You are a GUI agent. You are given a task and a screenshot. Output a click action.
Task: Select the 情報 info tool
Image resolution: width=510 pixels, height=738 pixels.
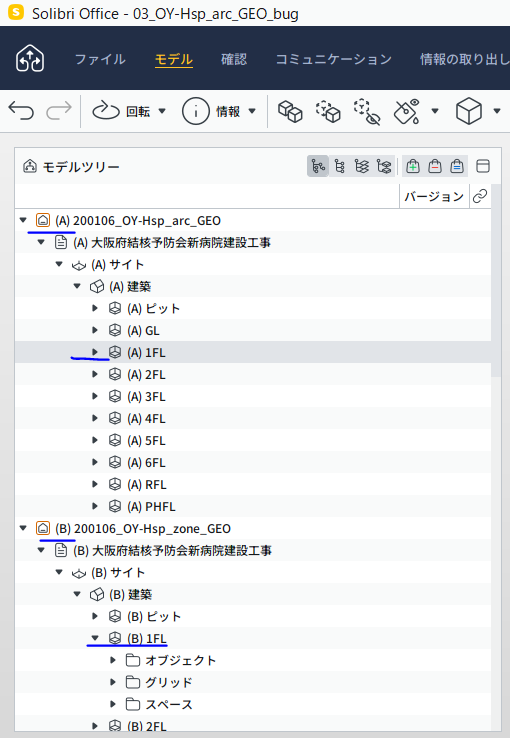click(211, 112)
